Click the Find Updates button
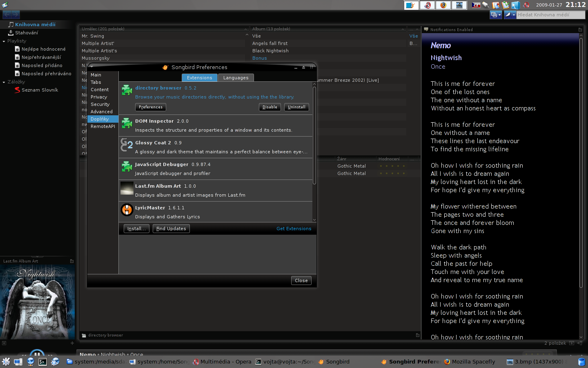588x368 pixels. coord(171,229)
